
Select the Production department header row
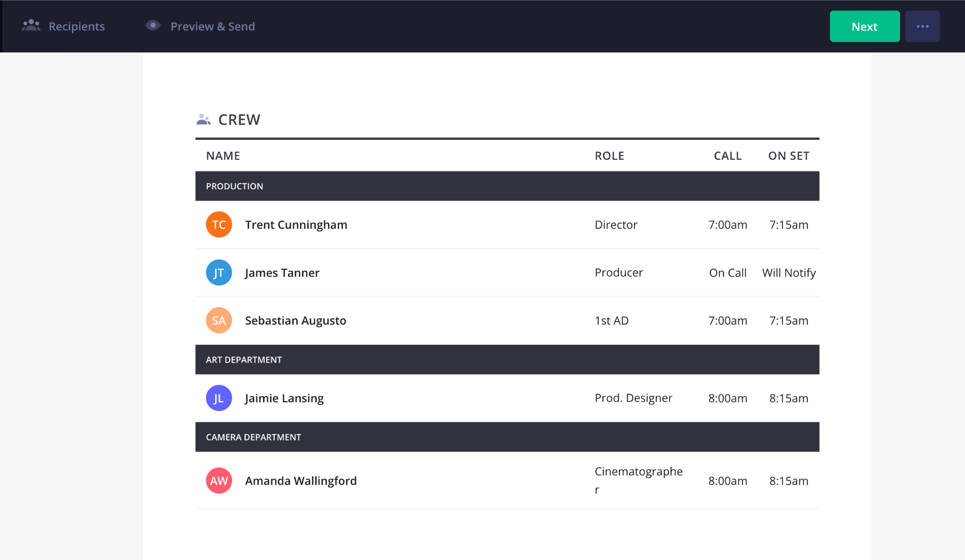(x=507, y=186)
